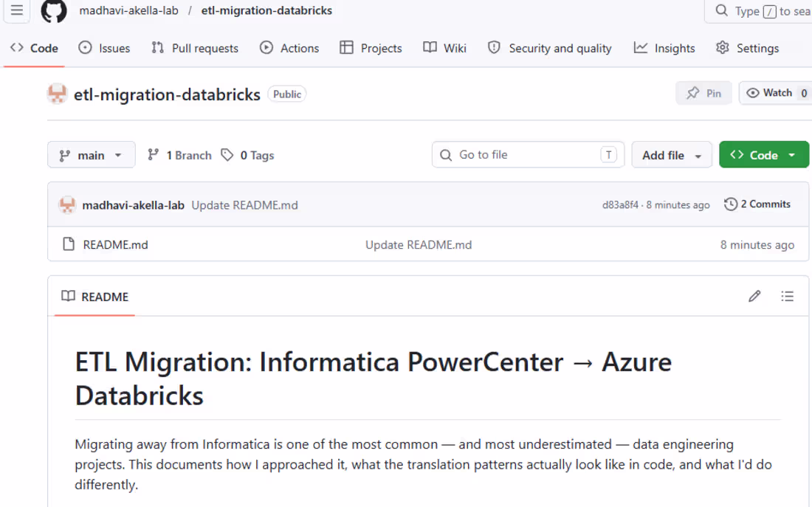The image size is (812, 507).
Task: Open etl-migration-databricks breadcrumb link
Action: (266, 10)
